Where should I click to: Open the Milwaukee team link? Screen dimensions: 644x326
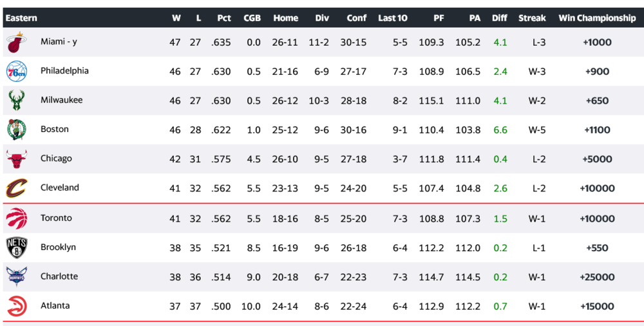(x=61, y=100)
